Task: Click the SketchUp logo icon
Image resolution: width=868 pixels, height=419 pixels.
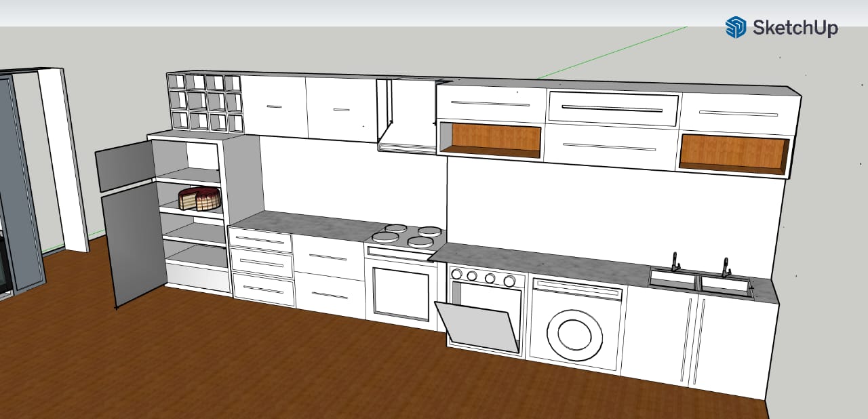Action: pos(736,28)
